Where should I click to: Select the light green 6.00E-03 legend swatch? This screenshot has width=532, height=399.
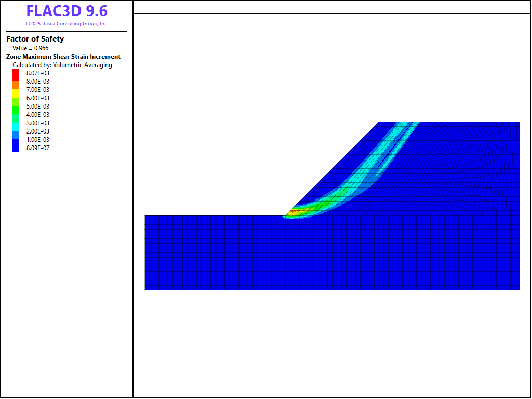(x=16, y=98)
